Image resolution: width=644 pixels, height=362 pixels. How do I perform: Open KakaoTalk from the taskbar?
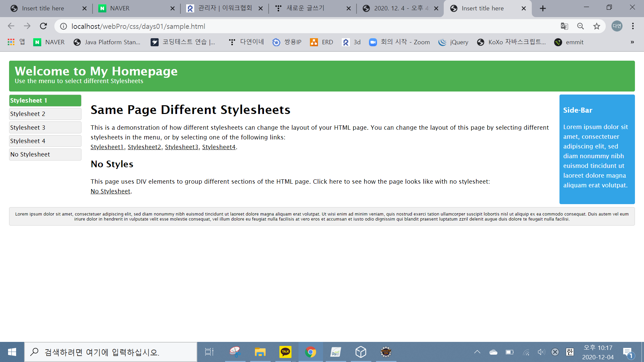[x=285, y=352]
